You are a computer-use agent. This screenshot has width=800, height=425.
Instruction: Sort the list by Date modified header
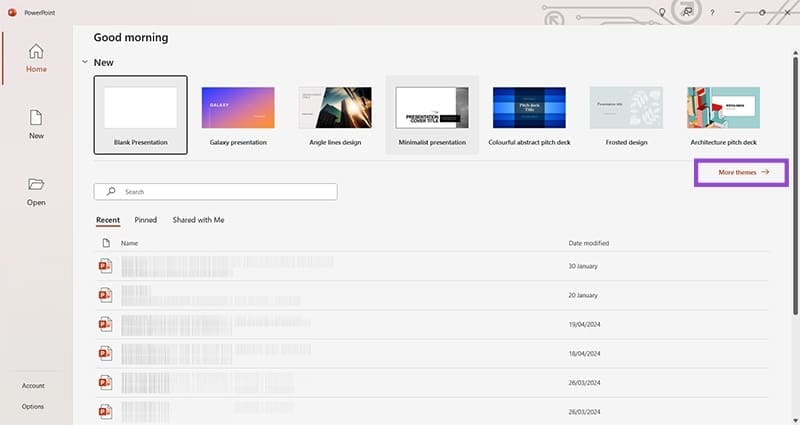coord(589,243)
